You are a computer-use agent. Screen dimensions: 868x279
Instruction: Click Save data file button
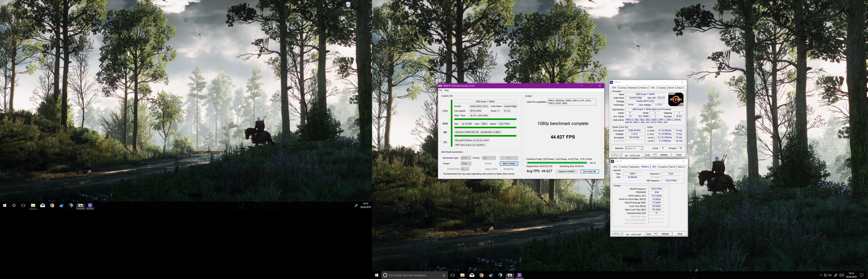coord(589,171)
